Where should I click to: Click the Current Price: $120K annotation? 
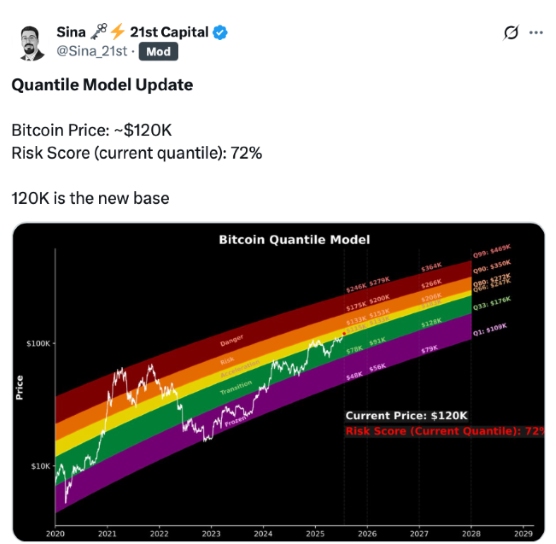click(406, 416)
